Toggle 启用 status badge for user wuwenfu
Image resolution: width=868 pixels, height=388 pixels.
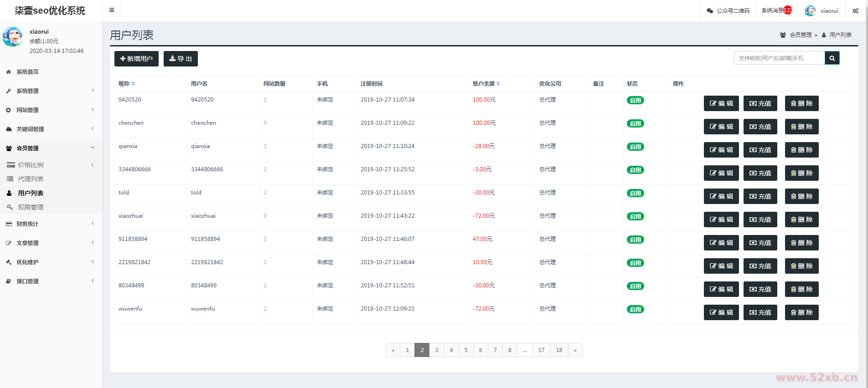(x=635, y=310)
